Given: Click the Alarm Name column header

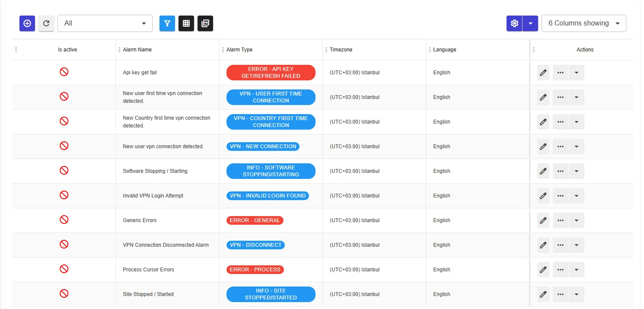Looking at the screenshot, I should click(x=137, y=50).
